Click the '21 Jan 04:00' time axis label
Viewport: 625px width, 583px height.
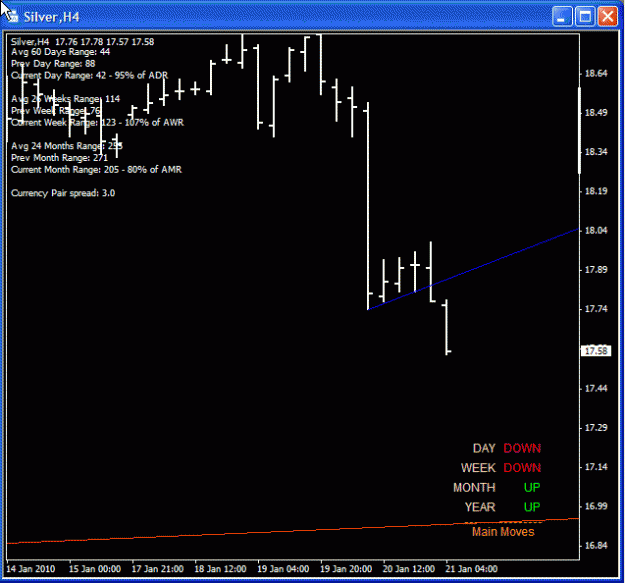[x=472, y=569]
